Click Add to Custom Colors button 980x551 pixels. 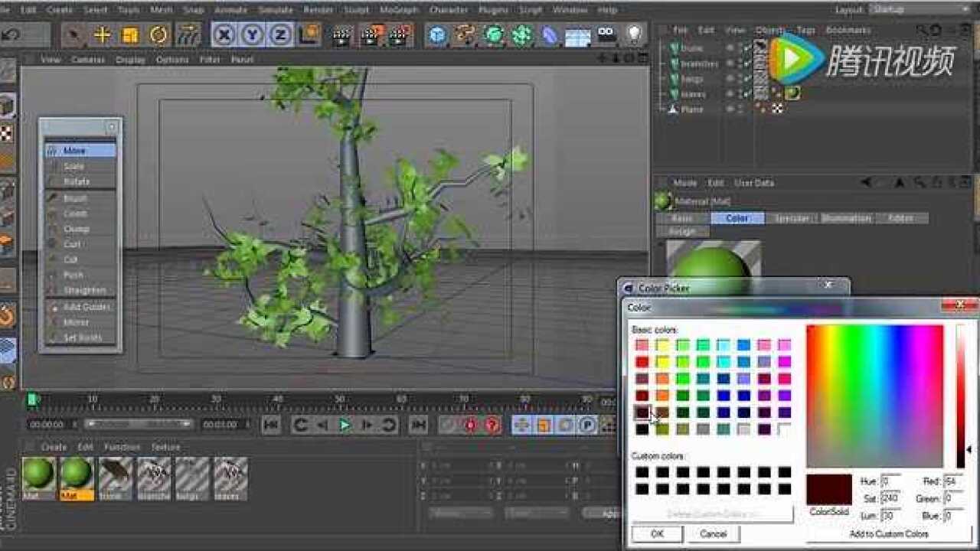[888, 533]
